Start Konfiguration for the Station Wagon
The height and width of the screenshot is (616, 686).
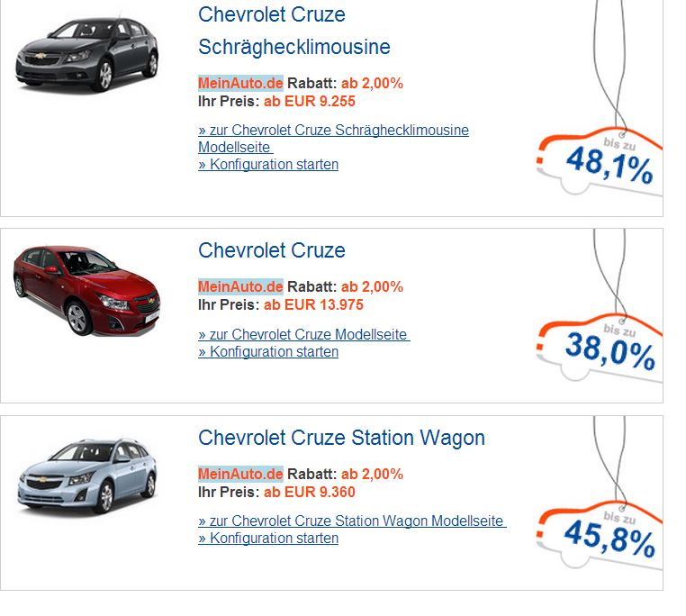tap(268, 539)
